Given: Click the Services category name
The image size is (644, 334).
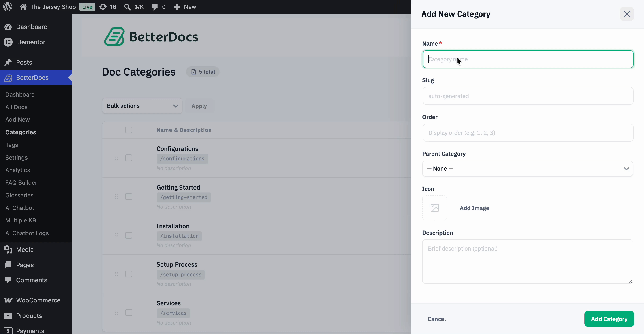Looking at the screenshot, I should tap(169, 303).
